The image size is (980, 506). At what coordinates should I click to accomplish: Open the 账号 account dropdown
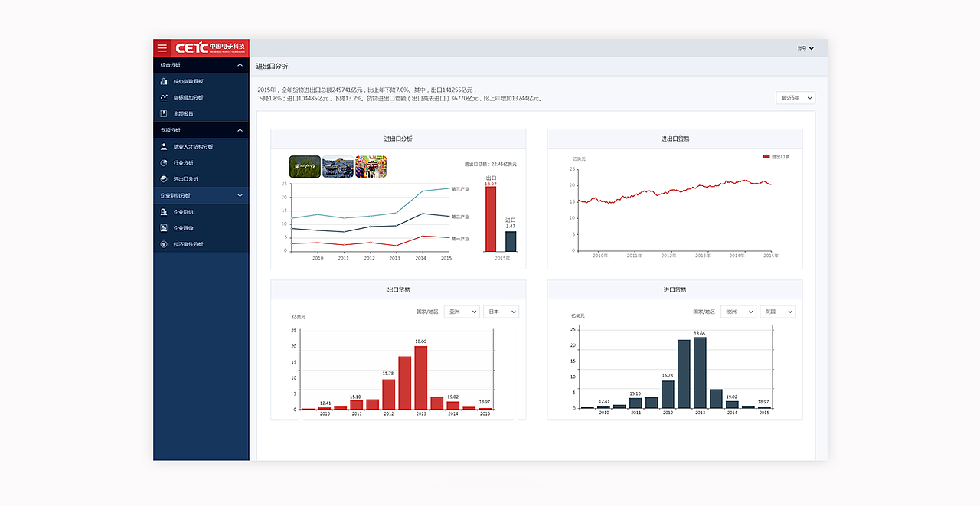tap(805, 48)
